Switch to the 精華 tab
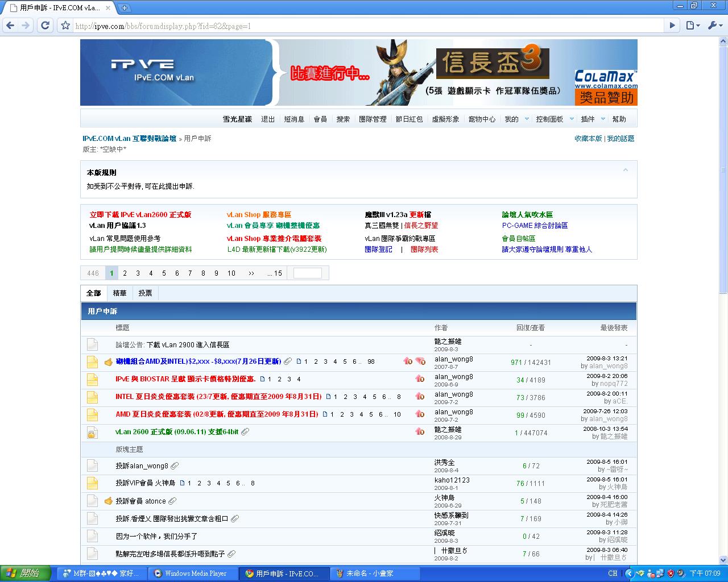The width and height of the screenshot is (728, 582). [x=119, y=293]
